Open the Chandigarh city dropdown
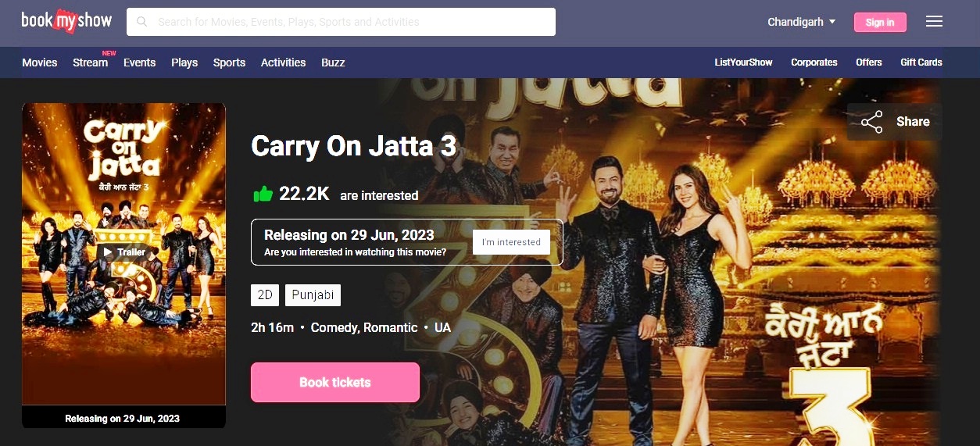 click(x=802, y=22)
